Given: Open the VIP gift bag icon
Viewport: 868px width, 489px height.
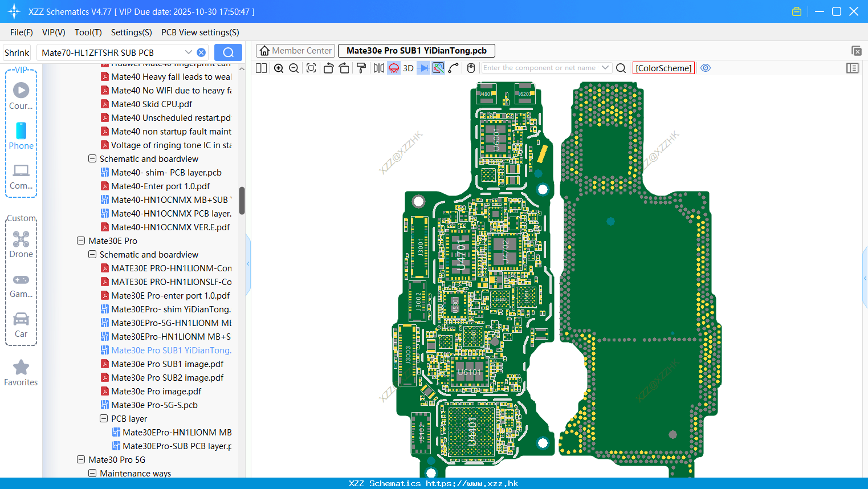Looking at the screenshot, I should click(x=797, y=11).
